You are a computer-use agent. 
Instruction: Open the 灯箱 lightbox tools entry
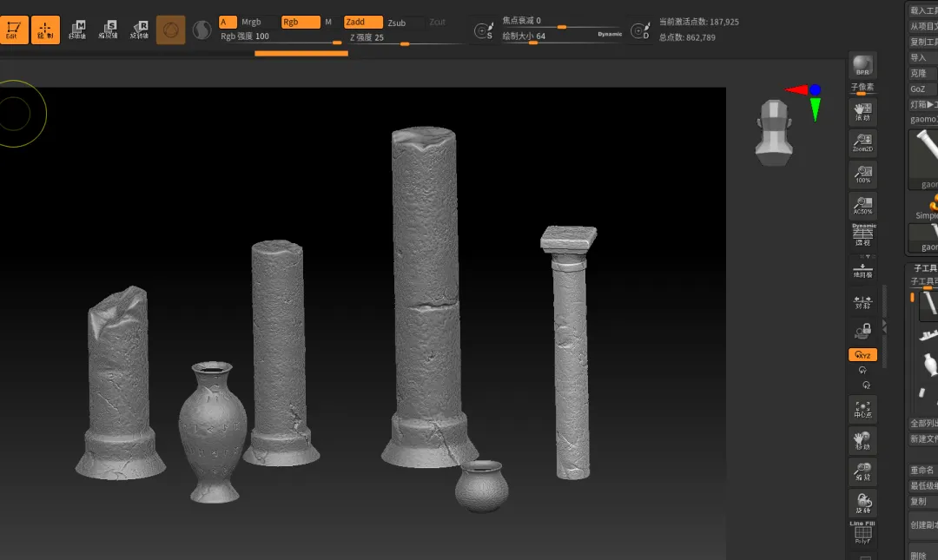(922, 104)
